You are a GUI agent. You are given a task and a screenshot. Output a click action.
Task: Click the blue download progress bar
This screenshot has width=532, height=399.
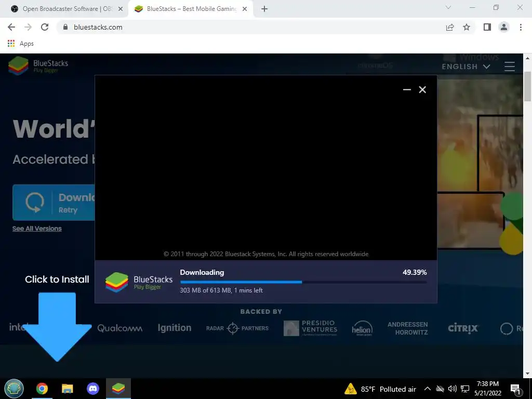tap(303, 282)
